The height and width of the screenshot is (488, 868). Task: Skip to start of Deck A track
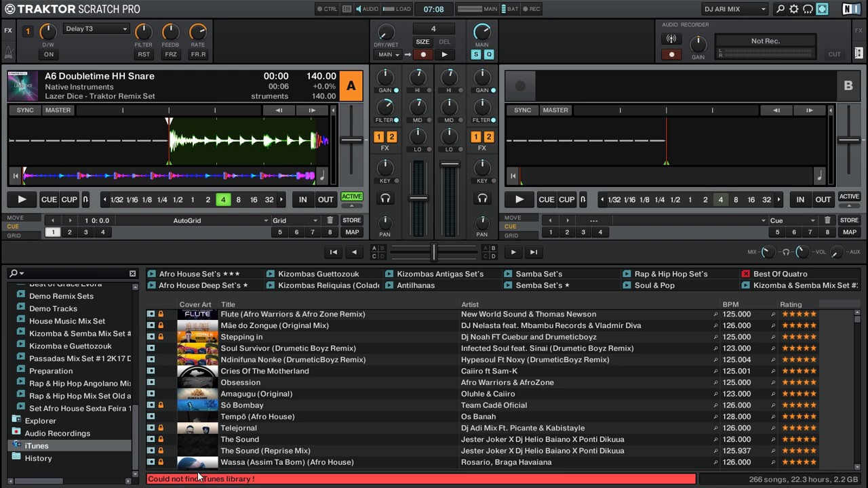pyautogui.click(x=16, y=176)
